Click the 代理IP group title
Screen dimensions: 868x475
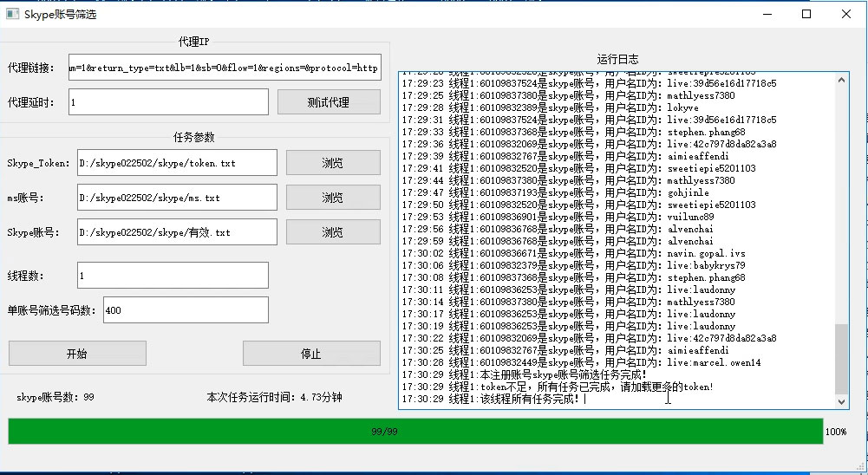(x=193, y=42)
